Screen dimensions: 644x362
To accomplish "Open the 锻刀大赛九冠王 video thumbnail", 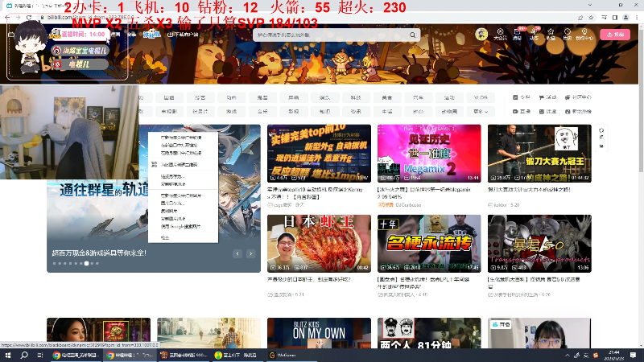I will [x=539, y=154].
